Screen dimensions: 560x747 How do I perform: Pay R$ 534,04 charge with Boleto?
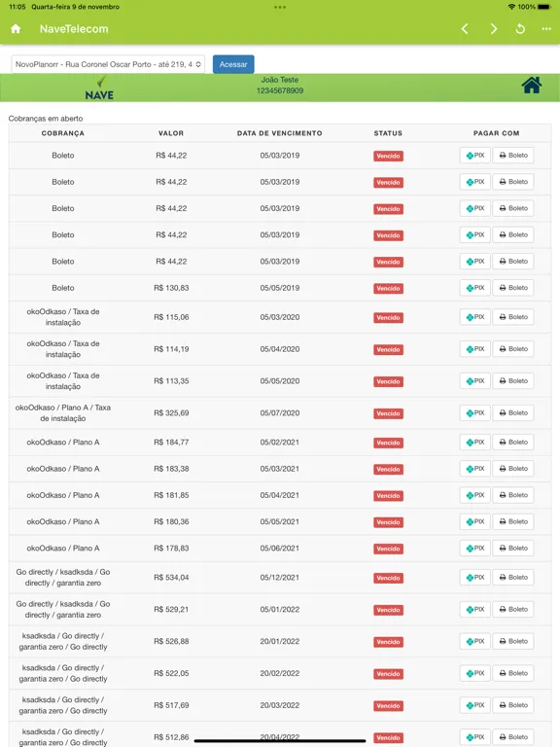513,577
